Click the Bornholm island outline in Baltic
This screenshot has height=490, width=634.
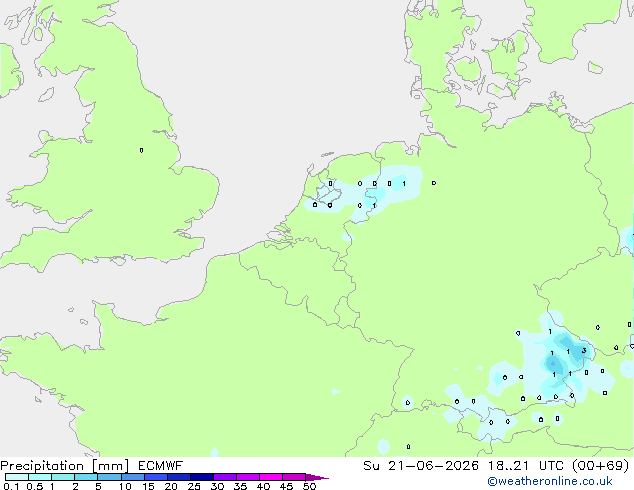coord(595,68)
